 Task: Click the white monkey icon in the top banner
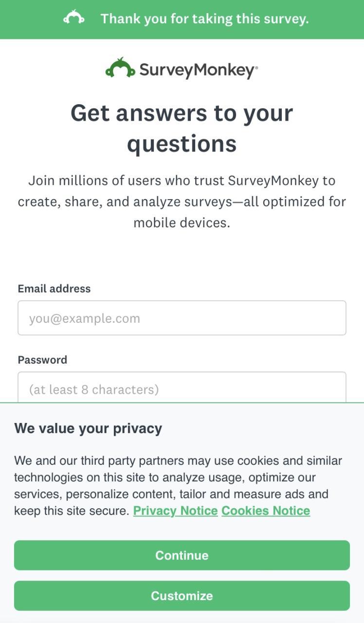point(74,18)
